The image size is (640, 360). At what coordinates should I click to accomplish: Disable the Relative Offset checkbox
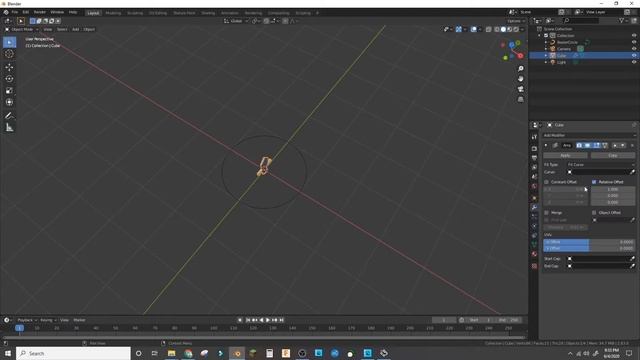coord(594,182)
